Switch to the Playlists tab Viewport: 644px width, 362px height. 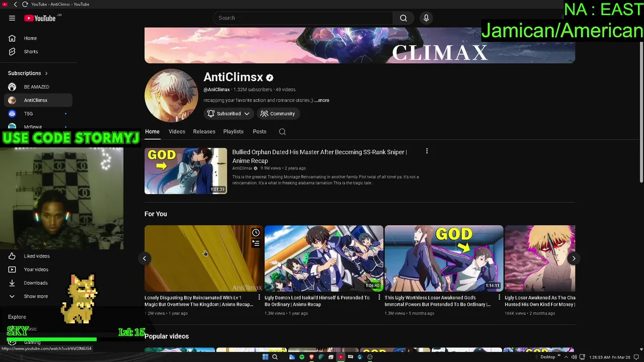coord(233,132)
